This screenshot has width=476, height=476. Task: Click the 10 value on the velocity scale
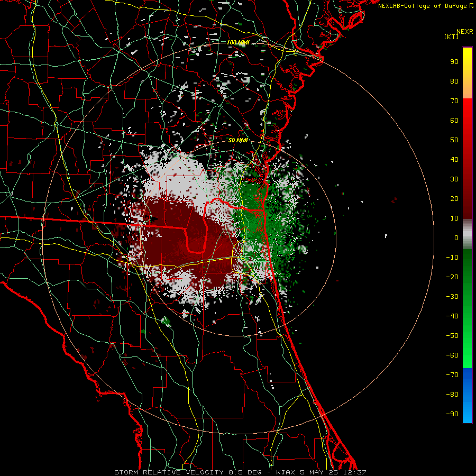[x=454, y=218]
